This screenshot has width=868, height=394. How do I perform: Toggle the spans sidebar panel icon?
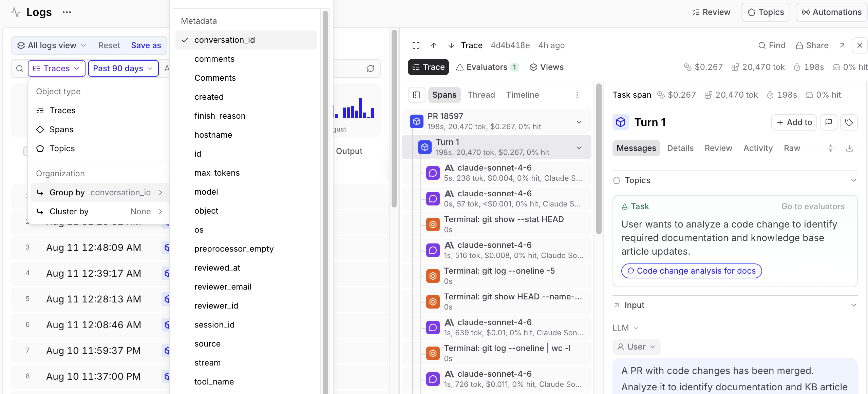416,95
